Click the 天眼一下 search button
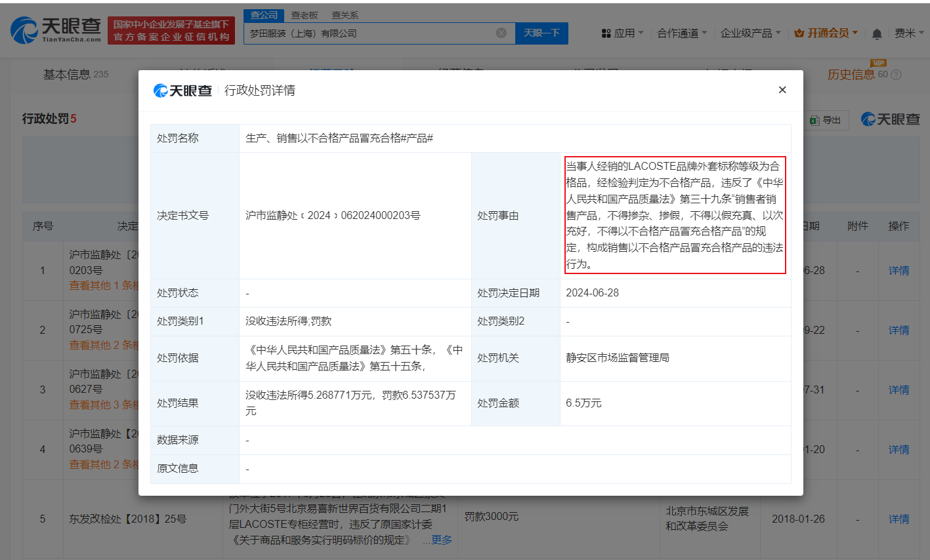930x560 pixels. click(x=541, y=33)
